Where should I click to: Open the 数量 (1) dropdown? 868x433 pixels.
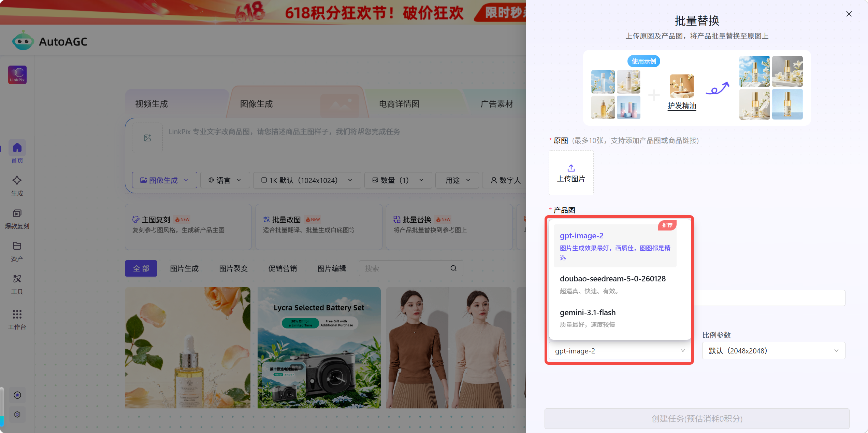pos(398,180)
